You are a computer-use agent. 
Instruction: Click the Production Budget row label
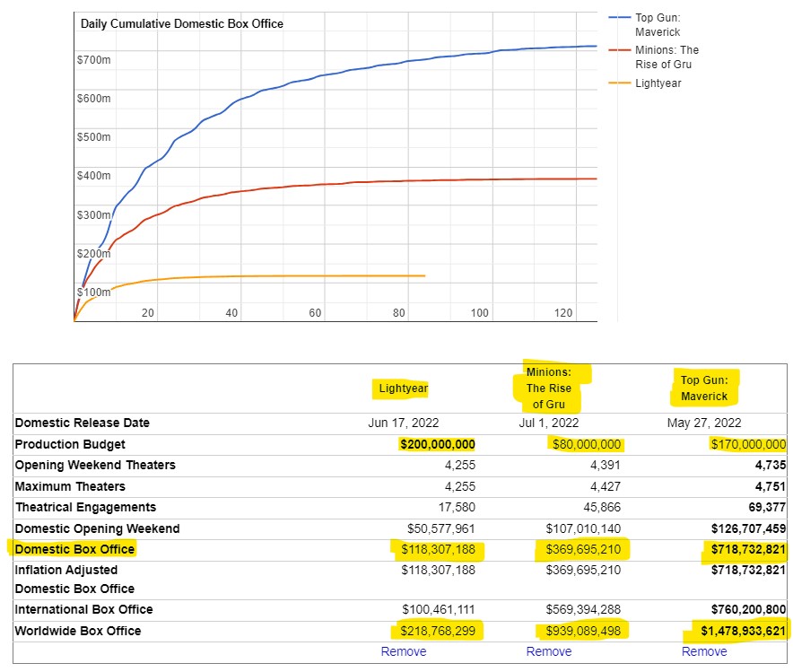70,444
